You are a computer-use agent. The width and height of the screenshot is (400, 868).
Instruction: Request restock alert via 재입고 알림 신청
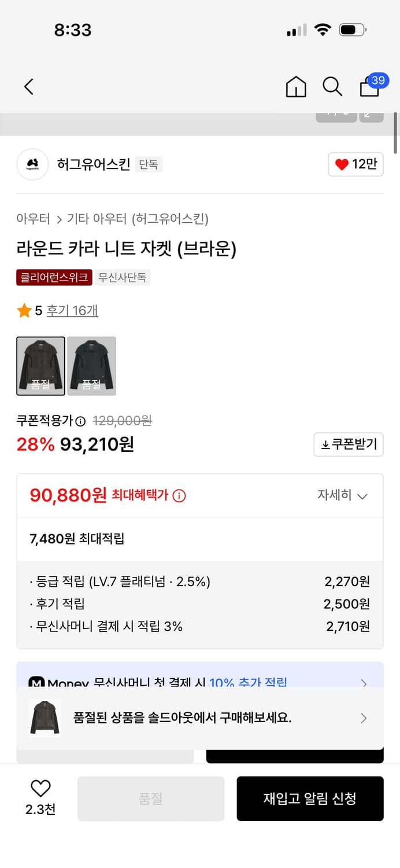pyautogui.click(x=310, y=799)
